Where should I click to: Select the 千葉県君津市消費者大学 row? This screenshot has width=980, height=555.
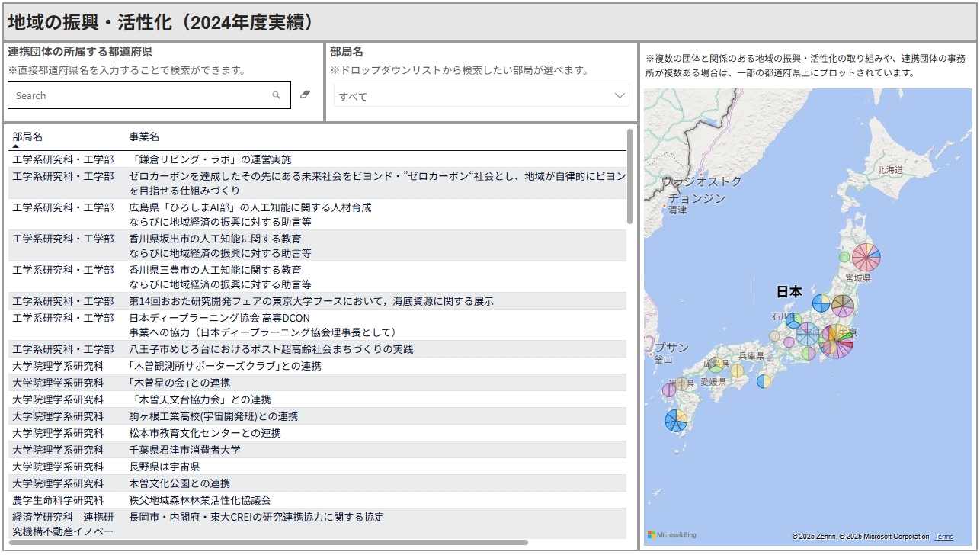184,450
